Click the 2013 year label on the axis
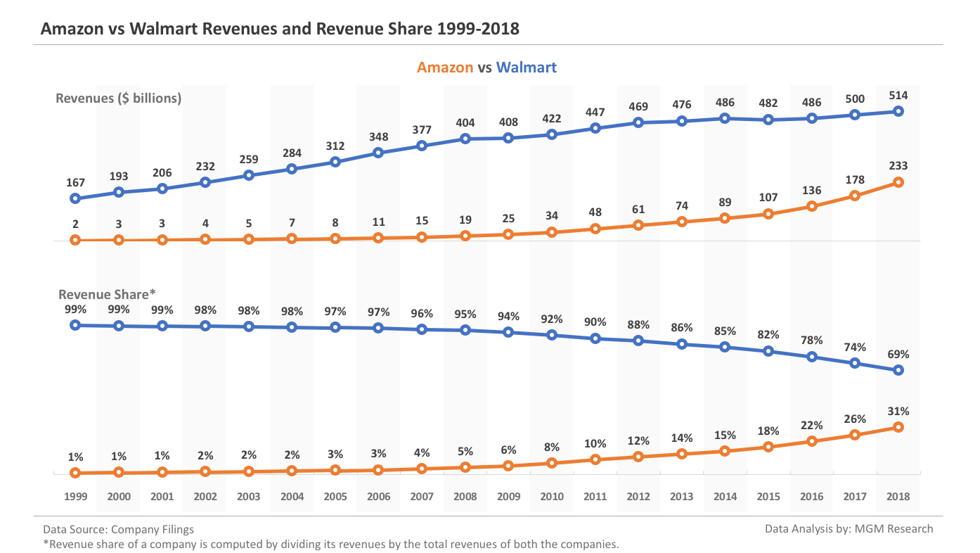Screen dimensions: 980x553 pyautogui.click(x=682, y=496)
